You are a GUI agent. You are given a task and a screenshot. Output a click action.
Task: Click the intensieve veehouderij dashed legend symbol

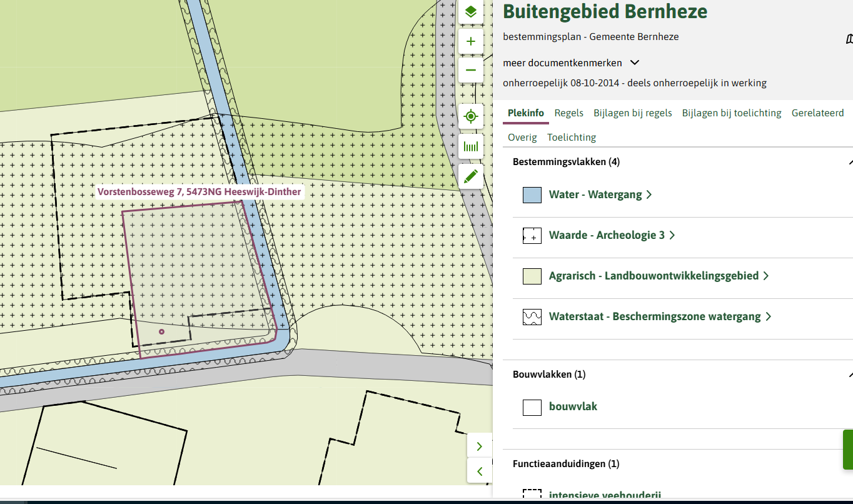coord(532,494)
